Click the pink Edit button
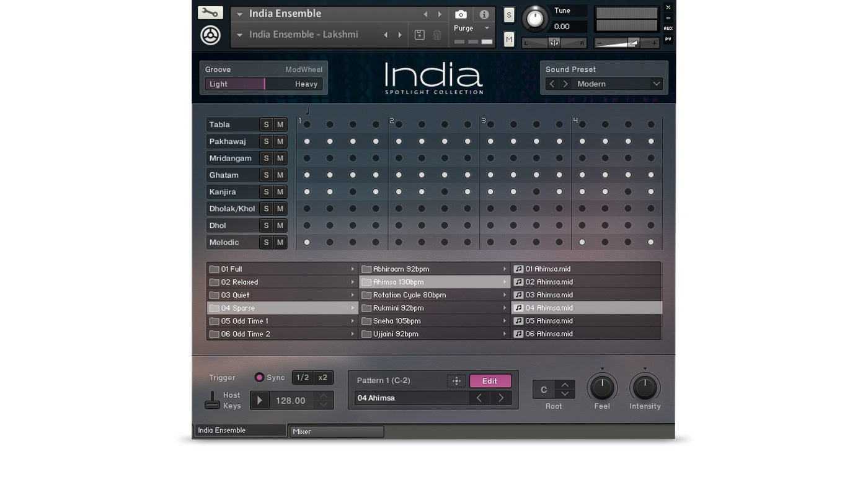Screen dimensions: 868x498 click(490, 381)
